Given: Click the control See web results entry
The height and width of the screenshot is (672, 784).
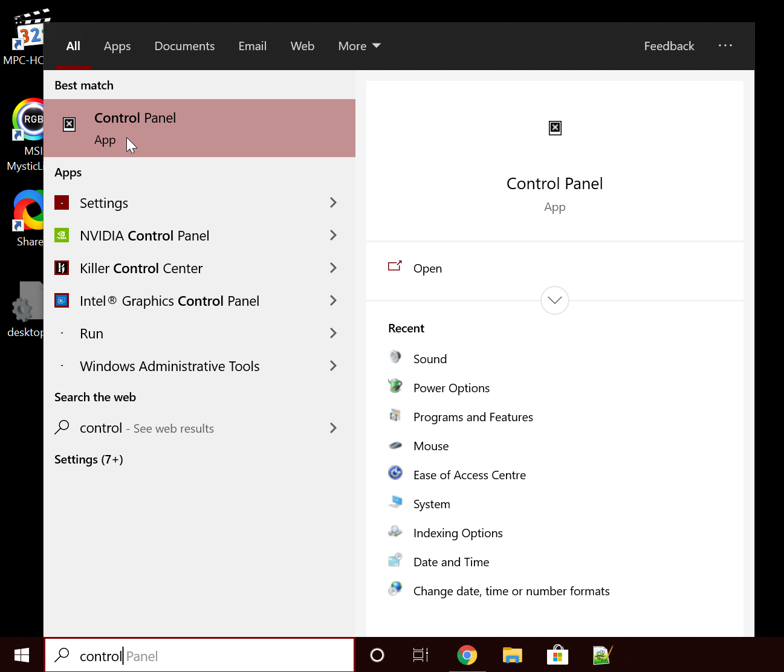Looking at the screenshot, I should 199,428.
